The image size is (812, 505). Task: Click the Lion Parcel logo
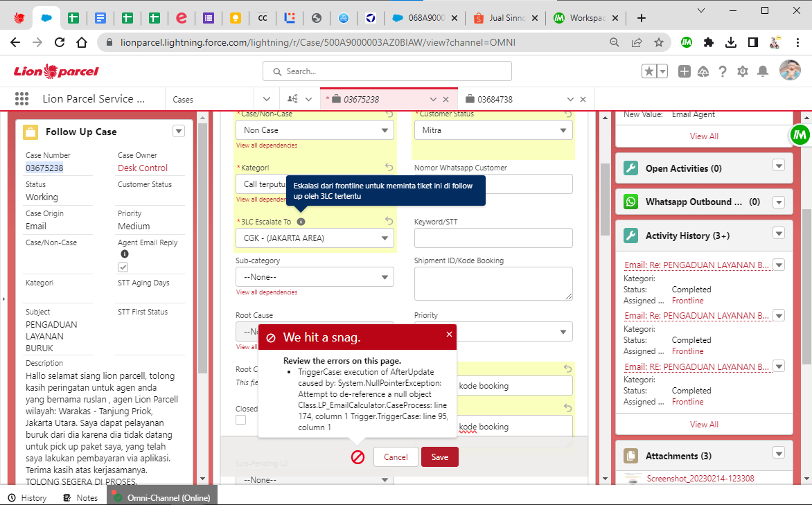pyautogui.click(x=56, y=71)
